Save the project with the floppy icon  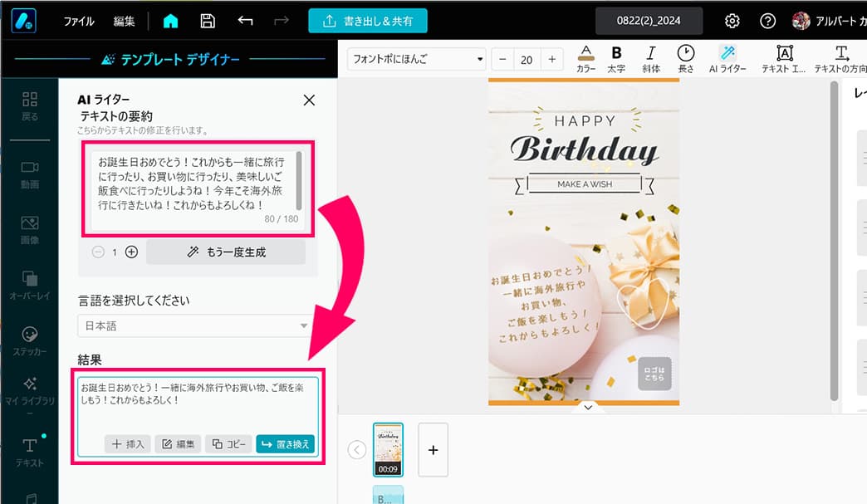pyautogui.click(x=208, y=21)
